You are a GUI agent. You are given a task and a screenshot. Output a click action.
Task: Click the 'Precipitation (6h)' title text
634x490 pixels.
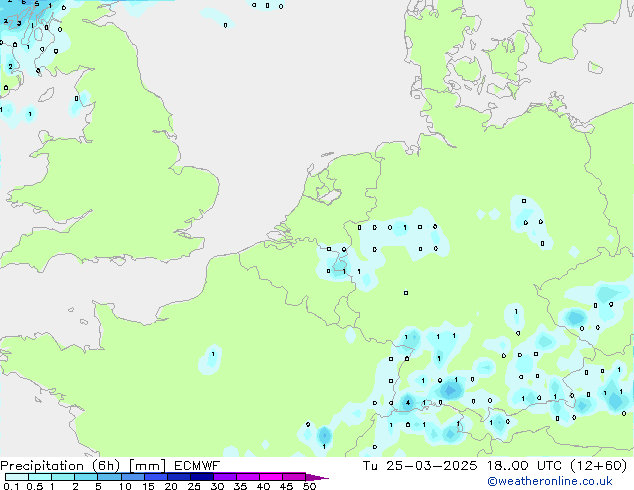tap(60, 466)
